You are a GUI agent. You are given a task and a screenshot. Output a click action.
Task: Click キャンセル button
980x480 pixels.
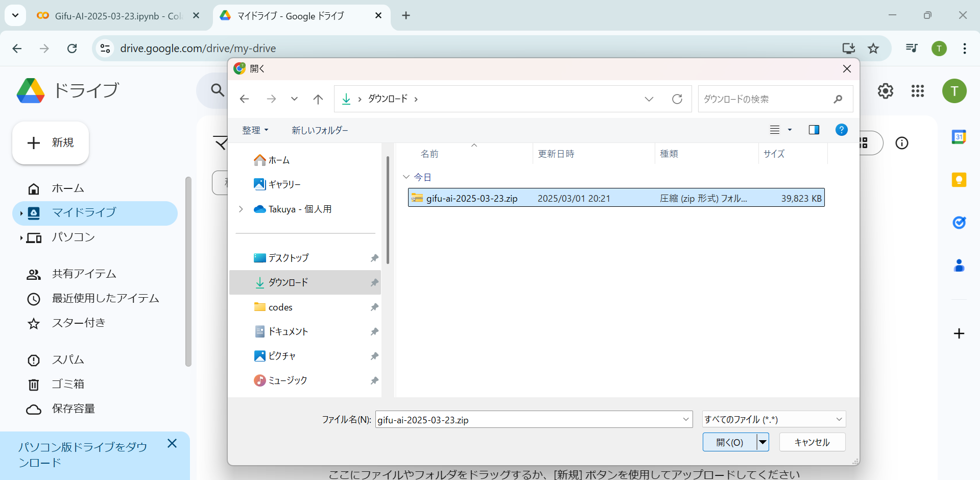click(812, 442)
